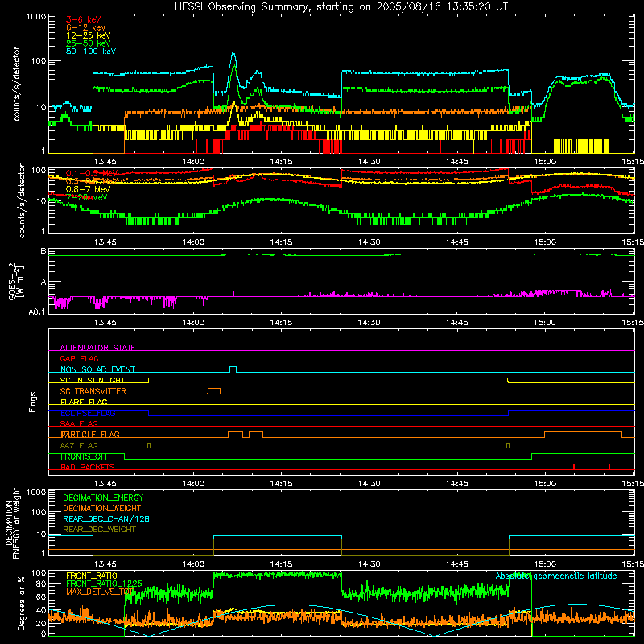Select the SC_TRANSMITTER flag label
The image size is (644, 644).
[x=93, y=390]
